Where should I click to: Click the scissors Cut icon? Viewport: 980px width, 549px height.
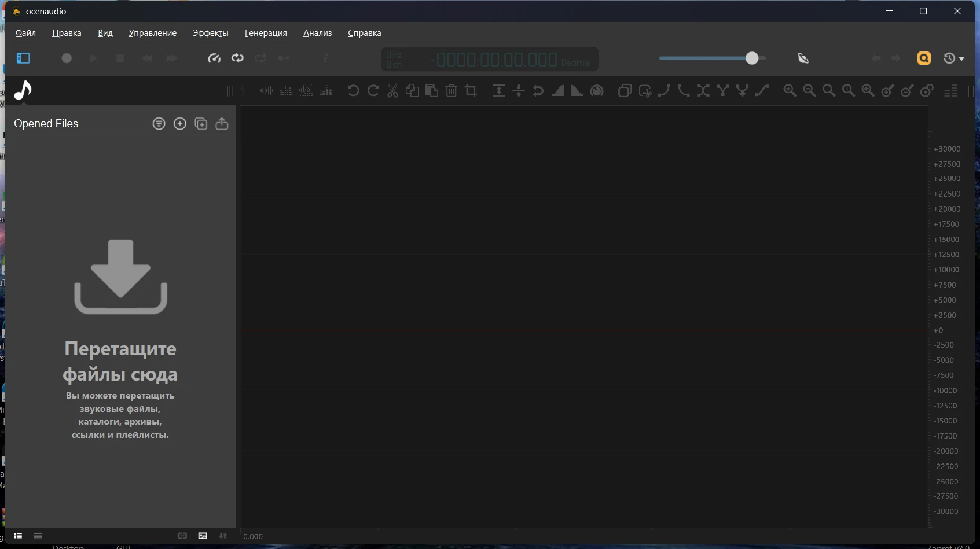(392, 91)
